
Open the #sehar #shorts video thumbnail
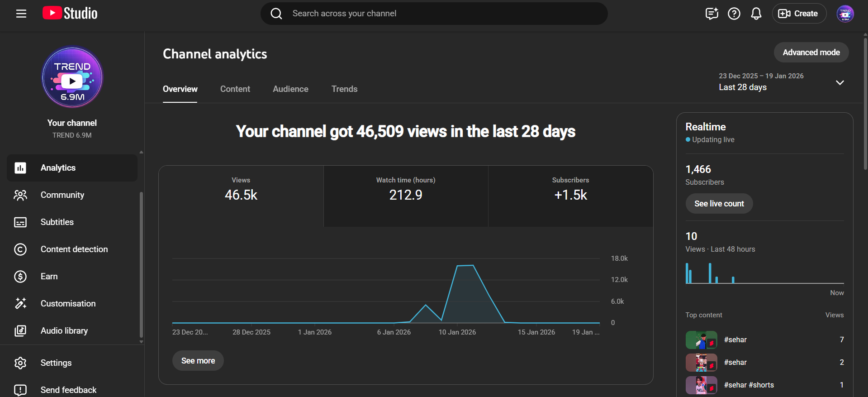pos(701,385)
